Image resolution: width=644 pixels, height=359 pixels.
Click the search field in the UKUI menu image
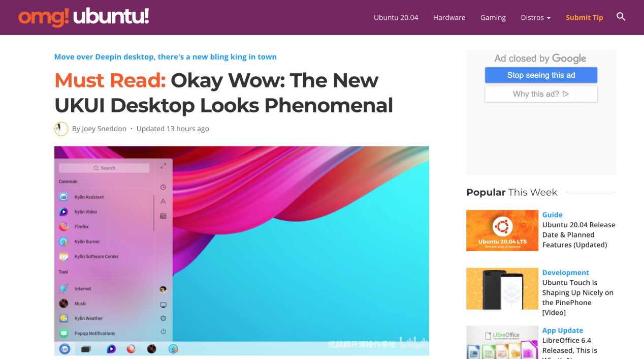(104, 168)
